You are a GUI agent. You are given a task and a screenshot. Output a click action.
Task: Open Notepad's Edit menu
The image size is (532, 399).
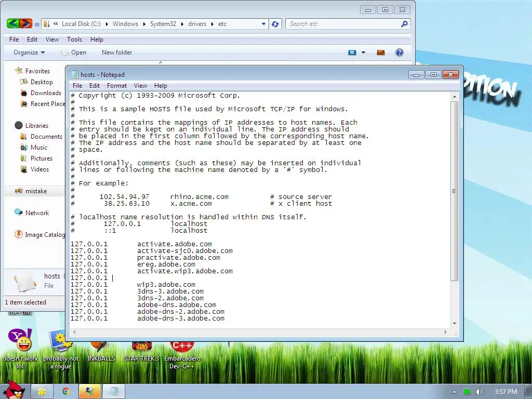95,86
